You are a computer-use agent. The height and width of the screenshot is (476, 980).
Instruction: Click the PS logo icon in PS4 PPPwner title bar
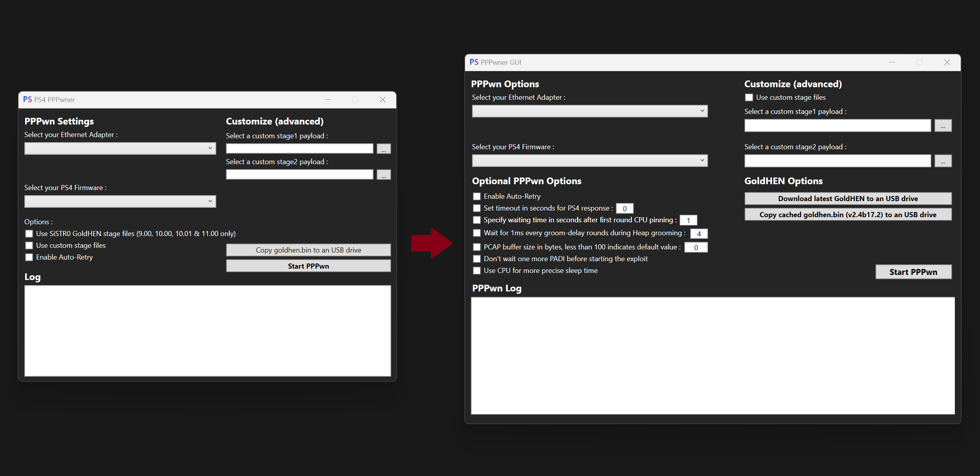(x=28, y=99)
